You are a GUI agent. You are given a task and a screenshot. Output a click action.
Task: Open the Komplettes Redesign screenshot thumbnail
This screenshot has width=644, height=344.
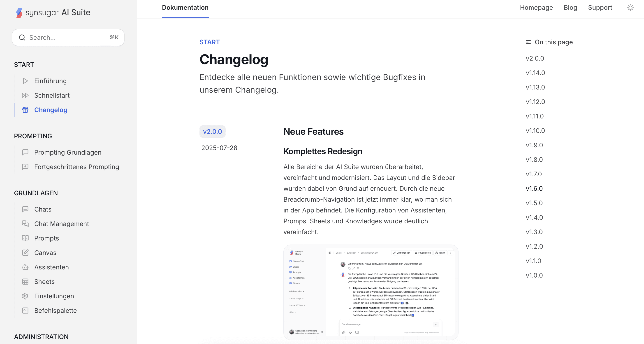tap(371, 292)
